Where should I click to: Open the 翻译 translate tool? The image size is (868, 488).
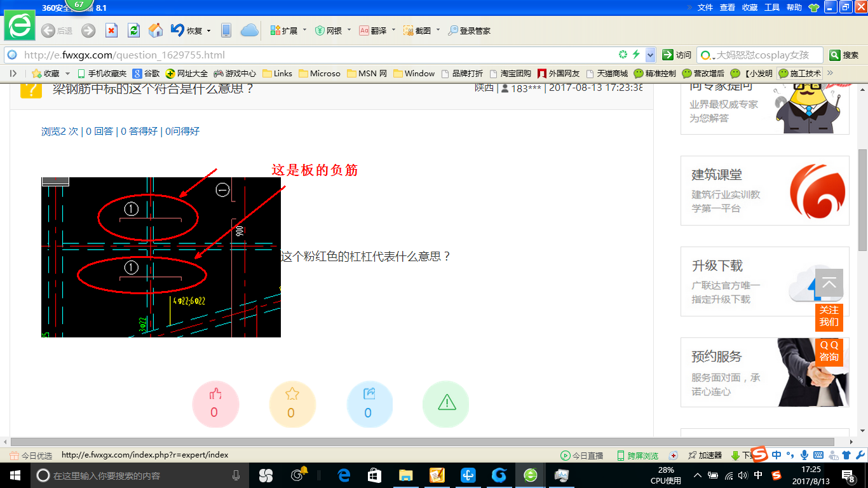[x=373, y=30]
